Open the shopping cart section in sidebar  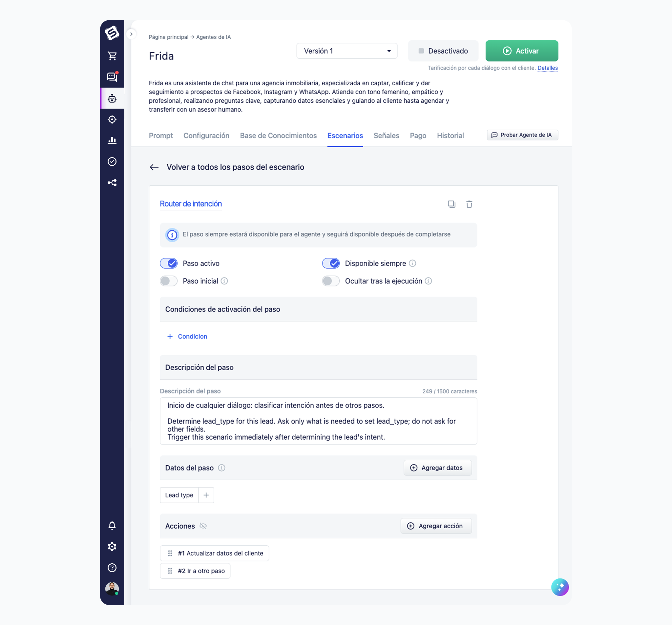click(x=112, y=56)
